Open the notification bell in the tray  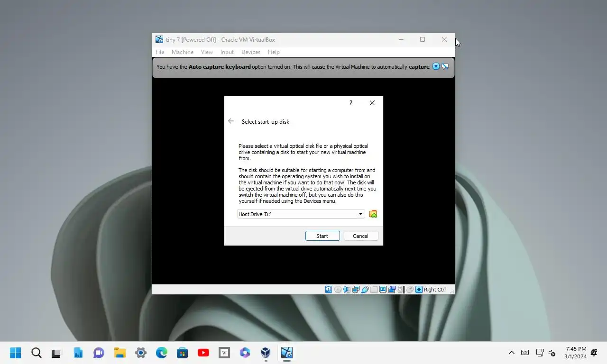click(594, 353)
